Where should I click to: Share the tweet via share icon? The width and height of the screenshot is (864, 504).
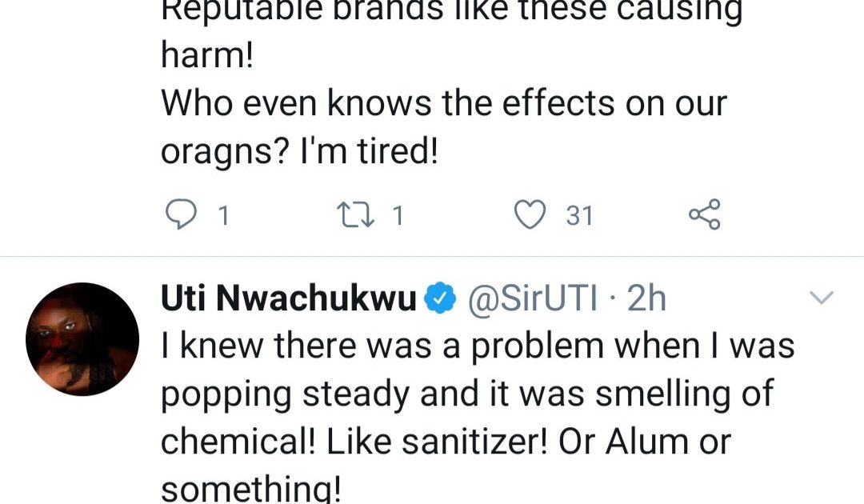click(704, 214)
